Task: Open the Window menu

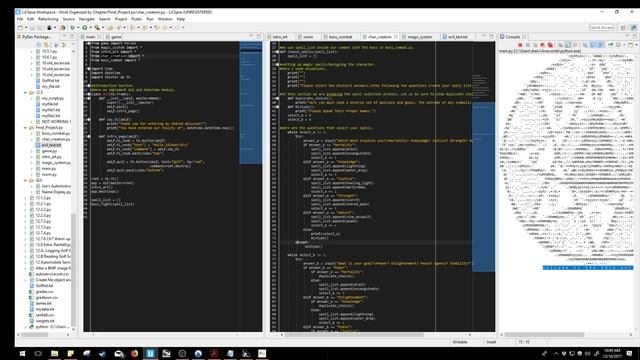Action: [165, 19]
